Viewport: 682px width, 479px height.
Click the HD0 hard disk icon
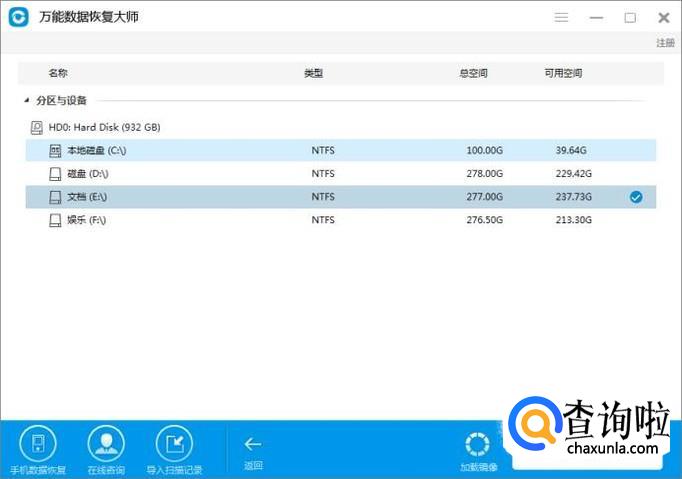(37, 127)
